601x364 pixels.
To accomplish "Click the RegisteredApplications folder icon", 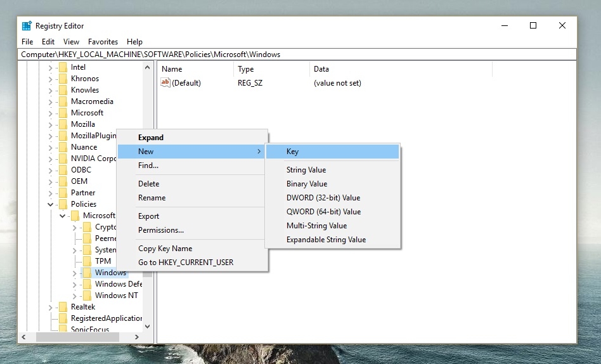I will tap(63, 319).
